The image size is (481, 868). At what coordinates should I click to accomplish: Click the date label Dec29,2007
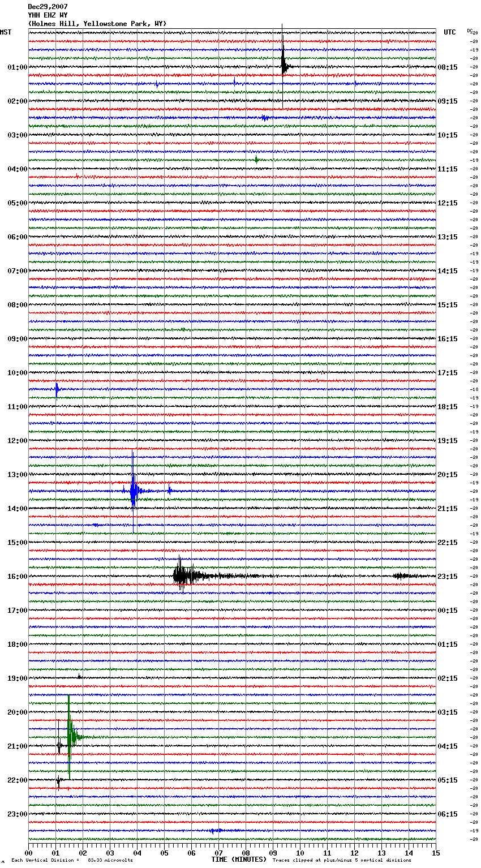point(48,7)
